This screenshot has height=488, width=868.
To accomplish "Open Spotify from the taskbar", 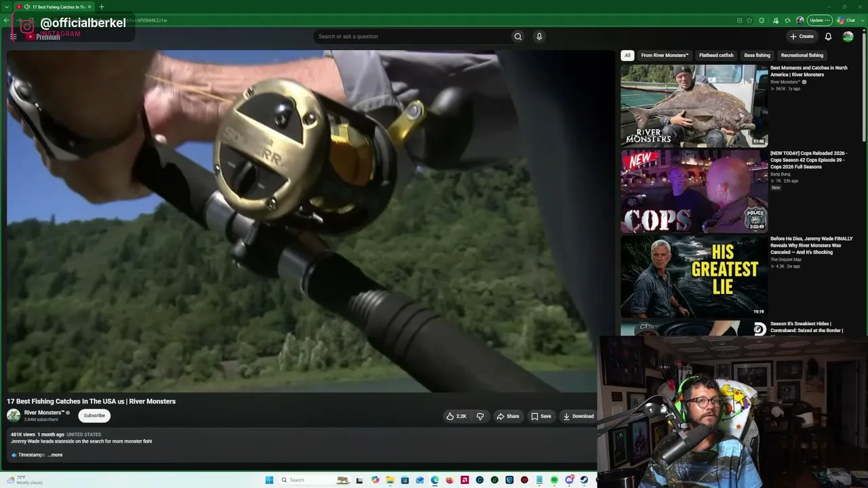I will pos(554,480).
